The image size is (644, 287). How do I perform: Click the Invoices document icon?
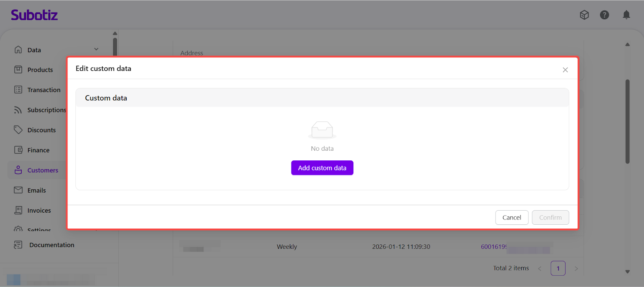coord(18,210)
